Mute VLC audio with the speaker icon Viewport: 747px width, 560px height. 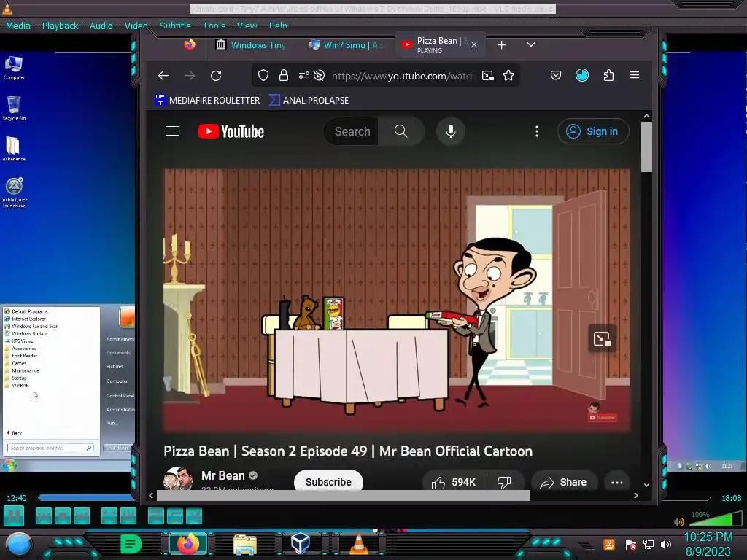pos(679,521)
